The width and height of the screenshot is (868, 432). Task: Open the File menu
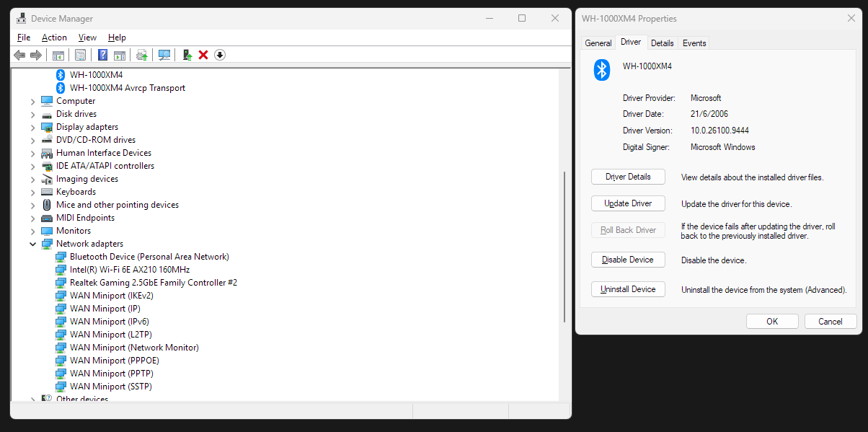[24, 38]
